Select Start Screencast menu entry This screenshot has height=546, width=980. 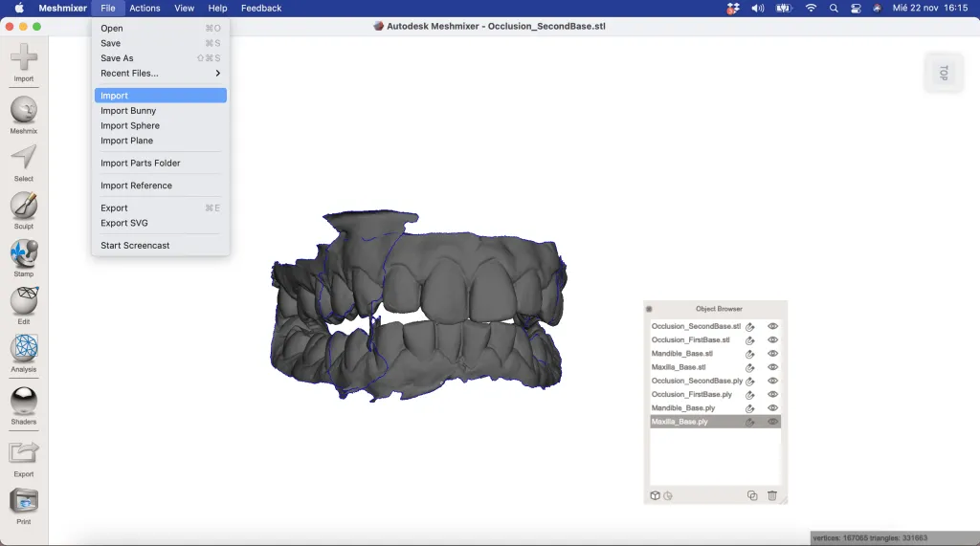pyautogui.click(x=161, y=246)
